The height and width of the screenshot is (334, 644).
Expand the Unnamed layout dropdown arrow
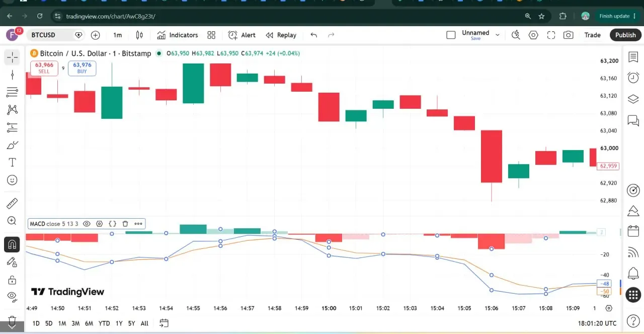pyautogui.click(x=498, y=35)
